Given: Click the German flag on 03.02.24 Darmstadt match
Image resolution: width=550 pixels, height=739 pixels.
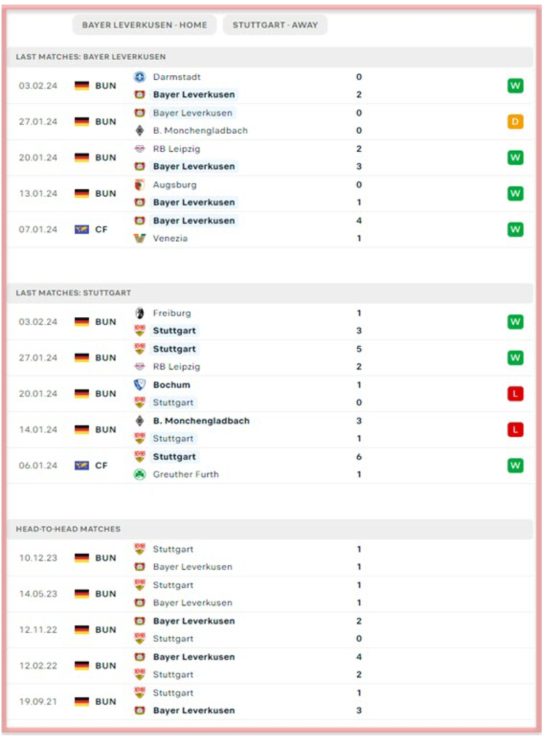Looking at the screenshot, I should click(x=82, y=86).
